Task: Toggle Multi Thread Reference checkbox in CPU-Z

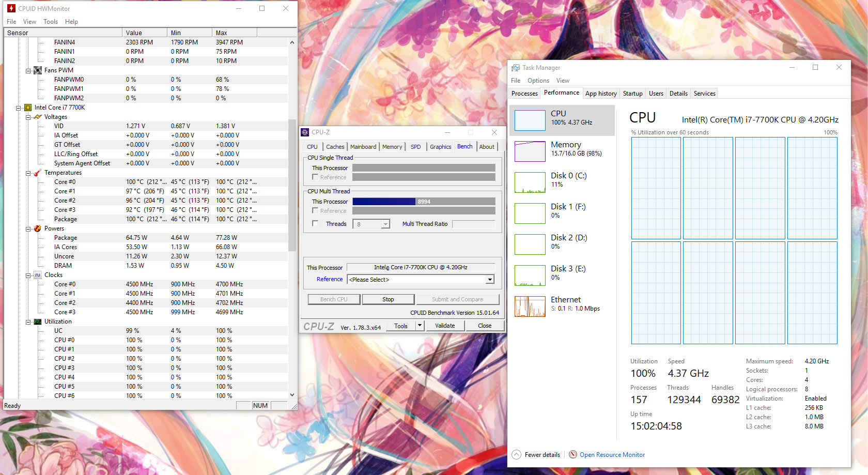Action: click(x=315, y=210)
